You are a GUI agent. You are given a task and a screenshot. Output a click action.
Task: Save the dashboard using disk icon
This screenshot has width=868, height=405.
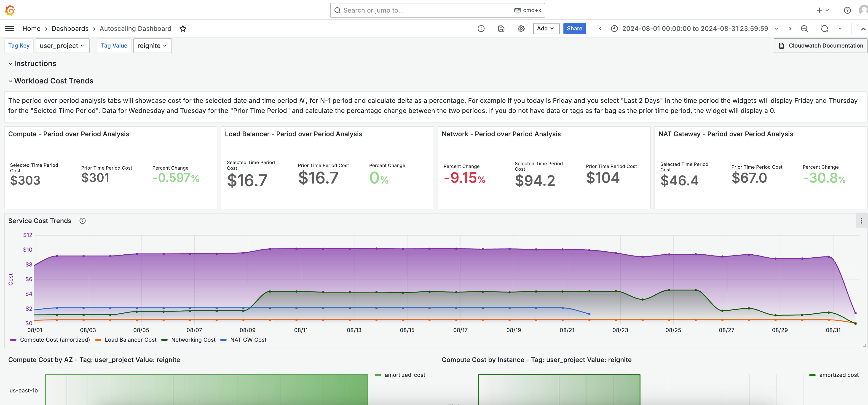[501, 29]
